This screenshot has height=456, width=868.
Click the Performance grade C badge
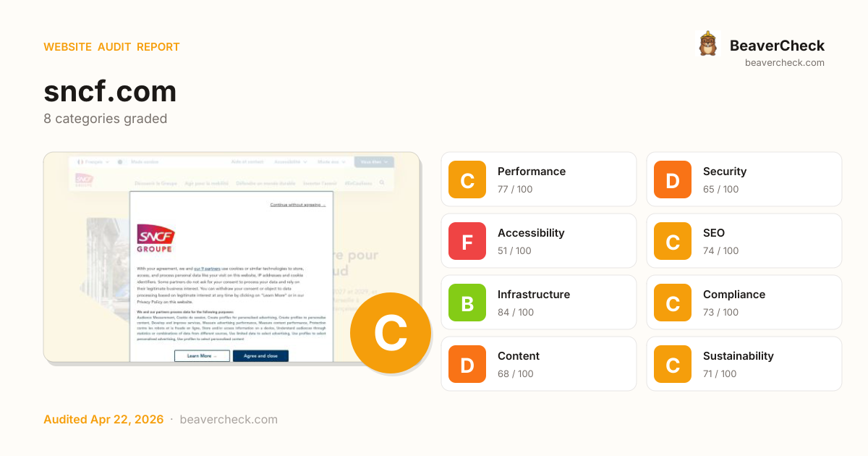(x=467, y=180)
